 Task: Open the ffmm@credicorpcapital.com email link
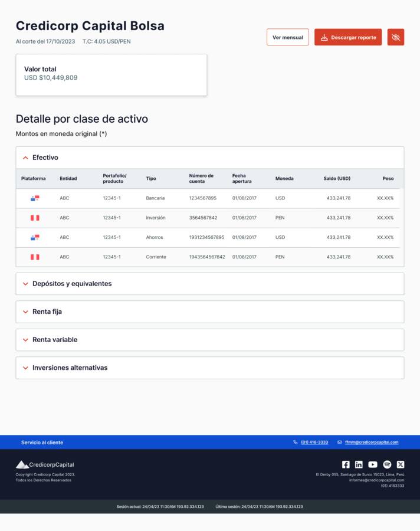(372, 442)
